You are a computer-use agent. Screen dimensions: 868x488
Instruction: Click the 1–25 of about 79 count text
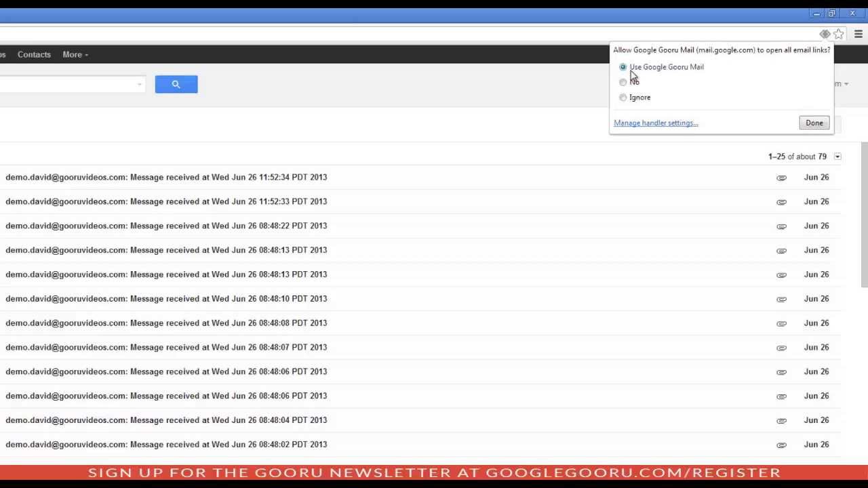(797, 157)
